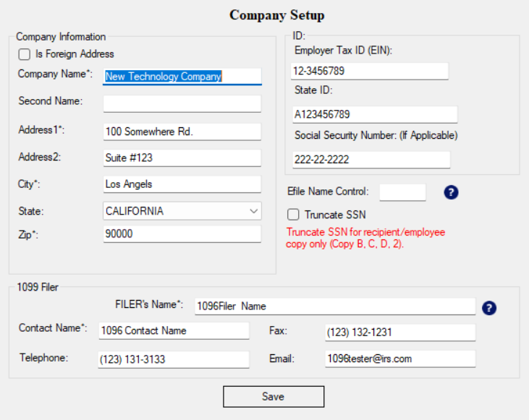Click the Address1 field with 100 Somewhere Rd.
Viewport: 529px width, 420px height.
(182, 132)
